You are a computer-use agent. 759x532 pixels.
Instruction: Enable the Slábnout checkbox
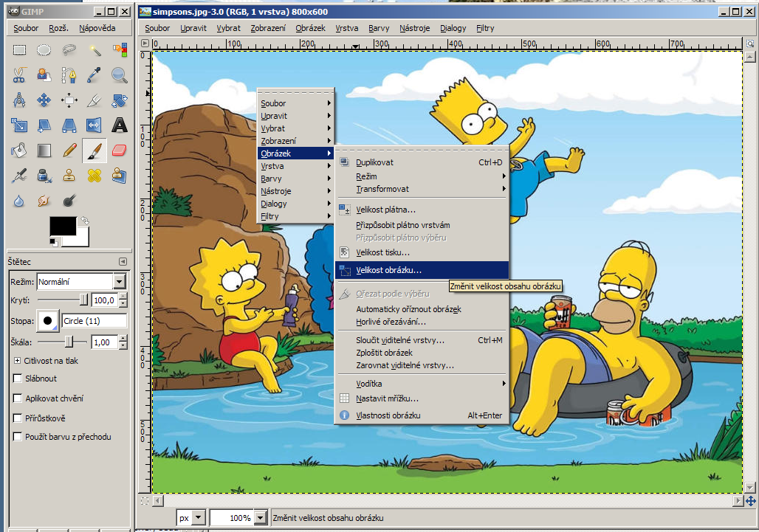18,379
